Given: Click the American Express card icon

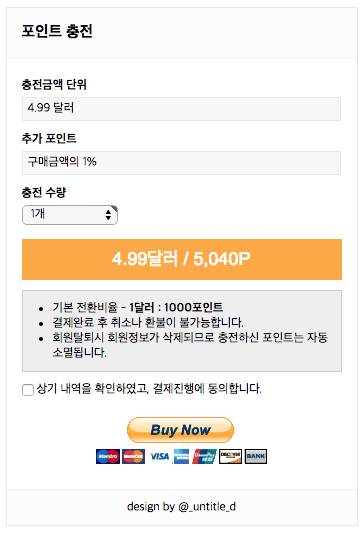Looking at the screenshot, I should 181,456.
